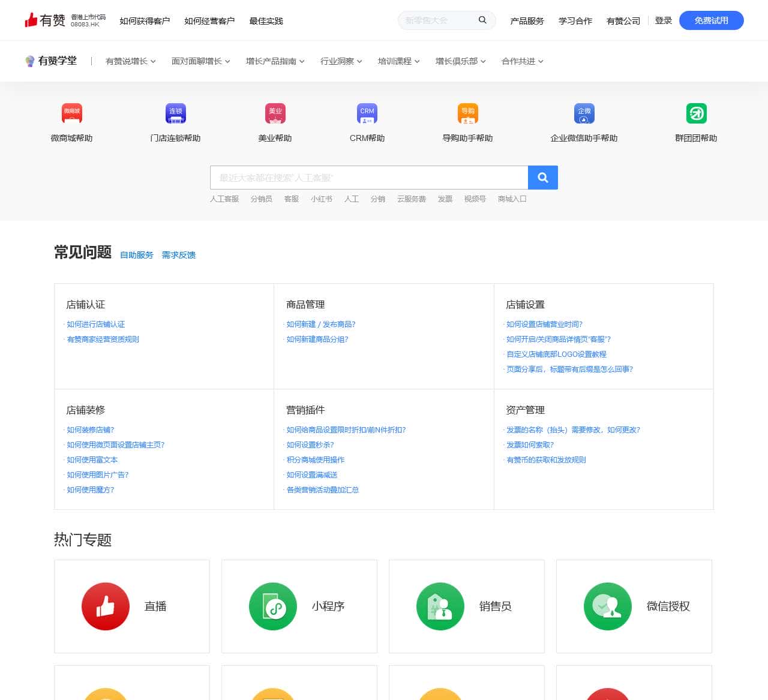Open 有赞币的获取和发放规则 article
Screen dimensions: 768x700
pyautogui.click(x=547, y=460)
